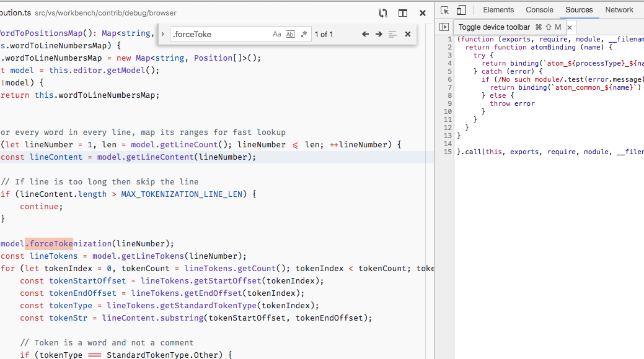Close the ution.ts editor pane
644x359 pixels.
tap(423, 12)
